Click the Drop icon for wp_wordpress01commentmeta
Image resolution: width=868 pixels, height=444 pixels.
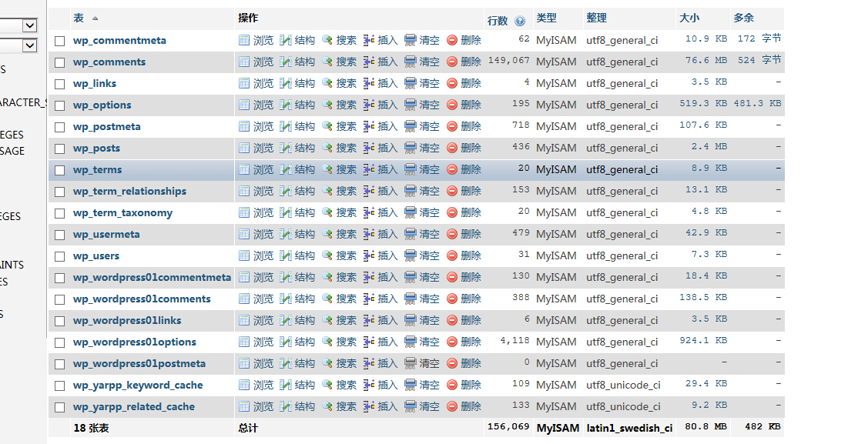tap(452, 277)
